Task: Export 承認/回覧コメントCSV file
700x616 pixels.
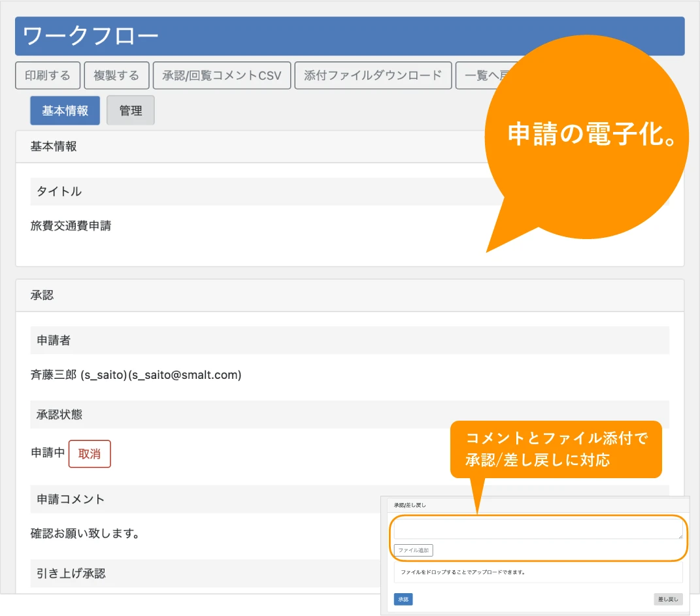Action: click(222, 75)
